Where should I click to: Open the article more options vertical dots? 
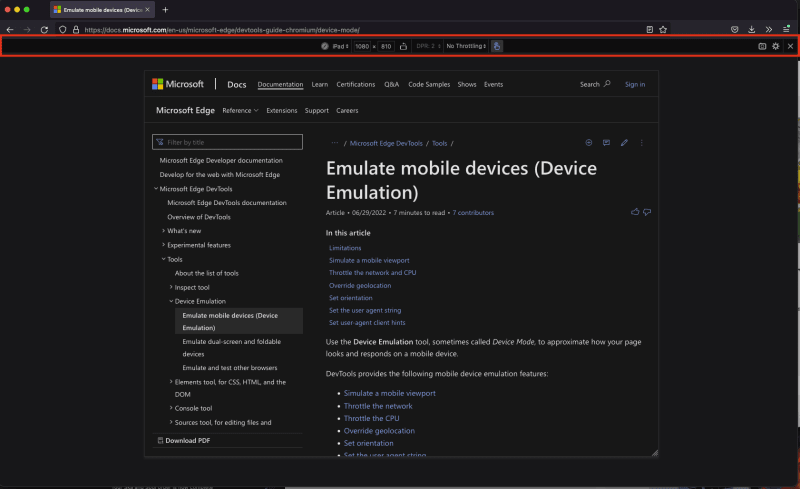[642, 143]
